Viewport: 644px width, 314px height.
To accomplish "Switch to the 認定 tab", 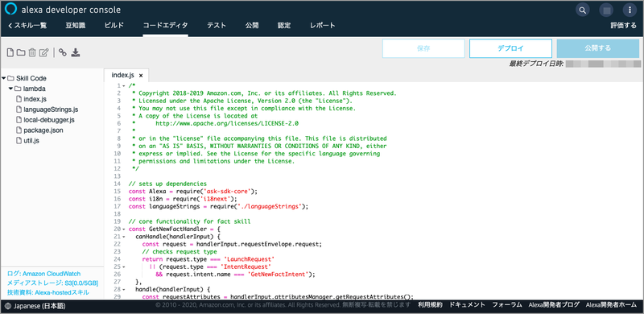I will [x=284, y=26].
